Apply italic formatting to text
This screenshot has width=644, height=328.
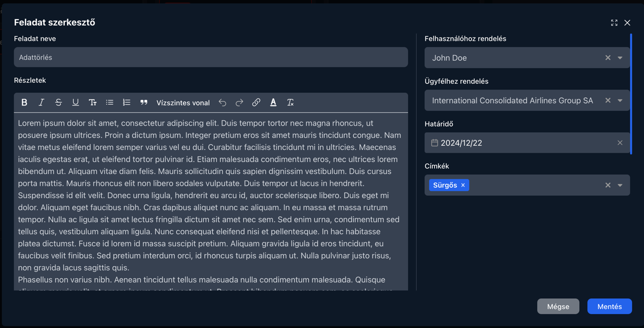[41, 102]
